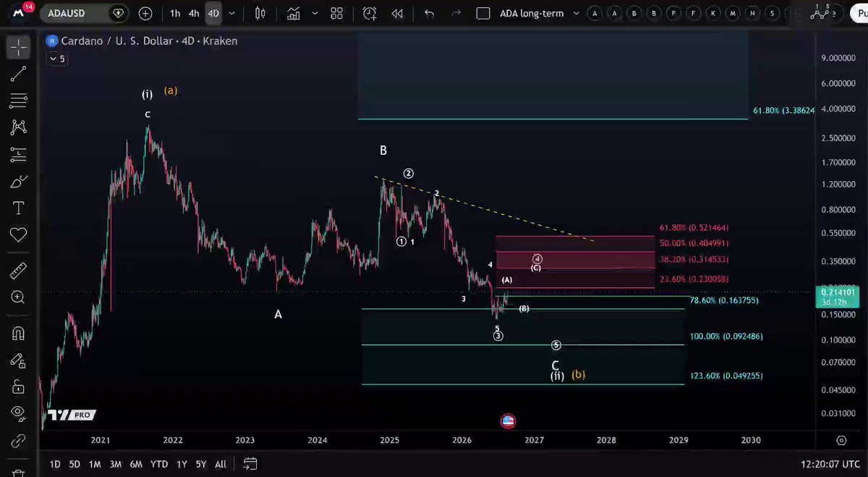Activate the zoom in magnifier tool
The image size is (868, 477).
click(19, 297)
